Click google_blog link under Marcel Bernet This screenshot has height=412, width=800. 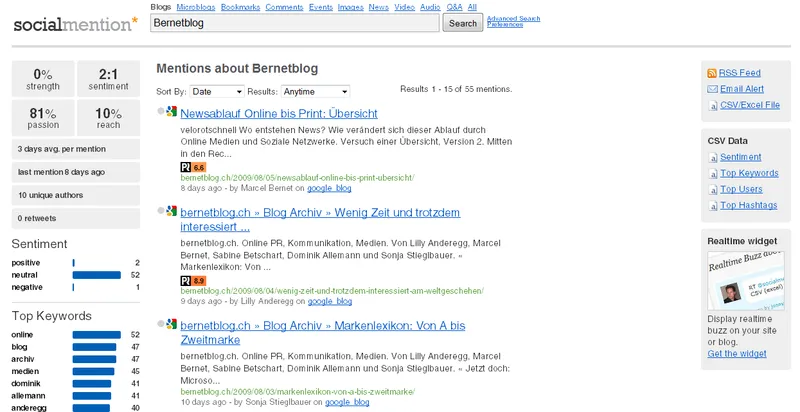tap(329, 188)
